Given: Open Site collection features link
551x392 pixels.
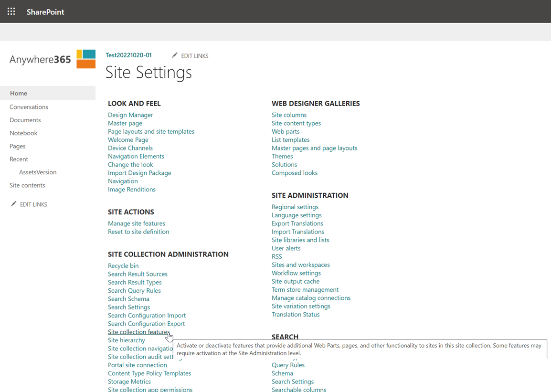Looking at the screenshot, I should [138, 332].
